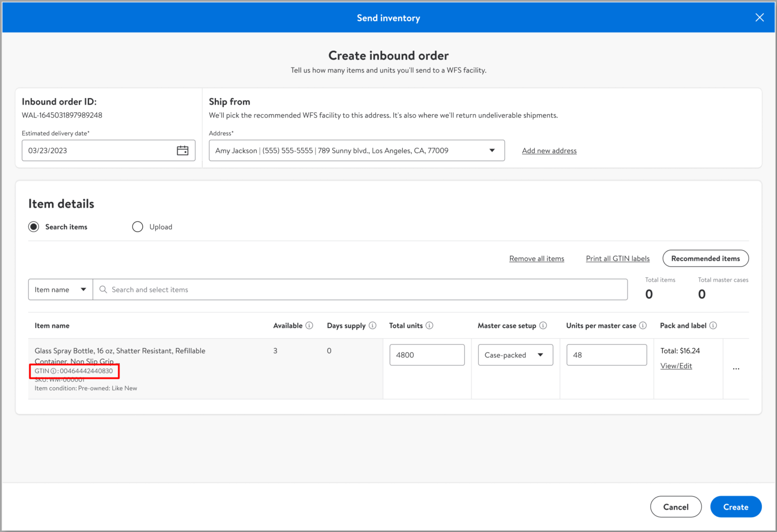This screenshot has height=532, width=777.
Task: Click the Total master cases count value
Action: 702,294
